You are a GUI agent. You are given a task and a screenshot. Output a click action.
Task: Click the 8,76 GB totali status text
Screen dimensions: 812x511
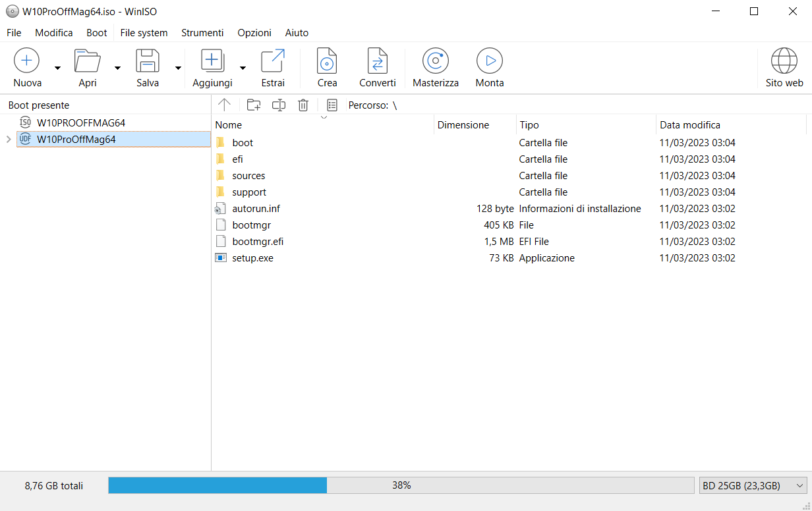pos(54,485)
